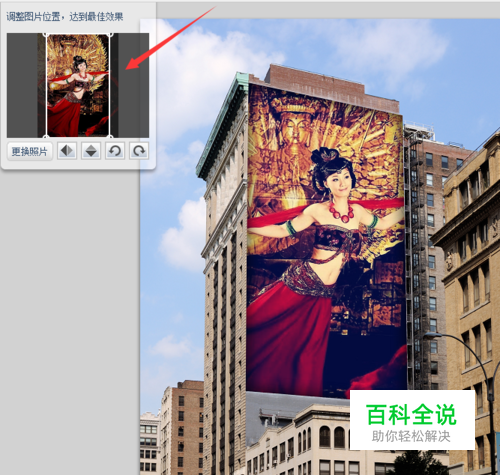Grab the bottom-right crop handle
Screen dimensions: 500x475
110,136
